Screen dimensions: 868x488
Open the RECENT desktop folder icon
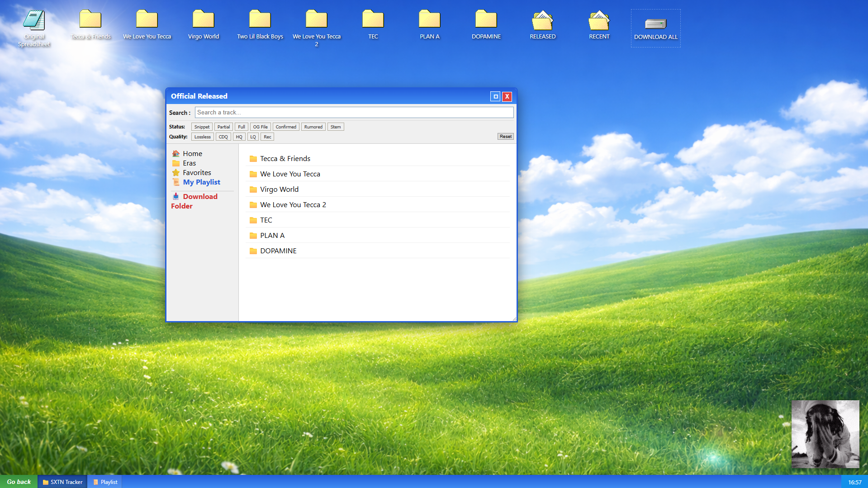coord(599,20)
